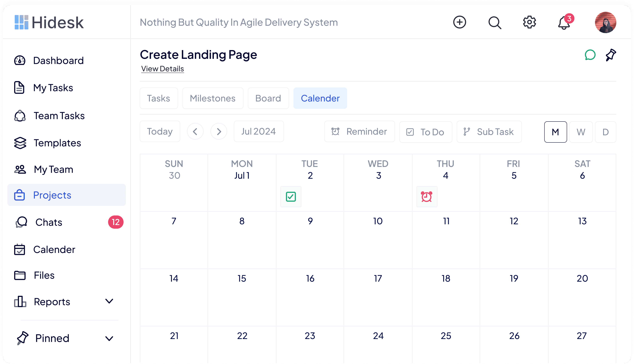Click the Dashboard gauge icon
634x364 pixels.
pyautogui.click(x=20, y=60)
